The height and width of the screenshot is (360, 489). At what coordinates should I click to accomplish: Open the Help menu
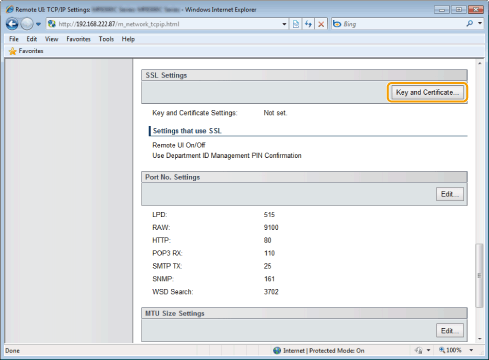128,39
